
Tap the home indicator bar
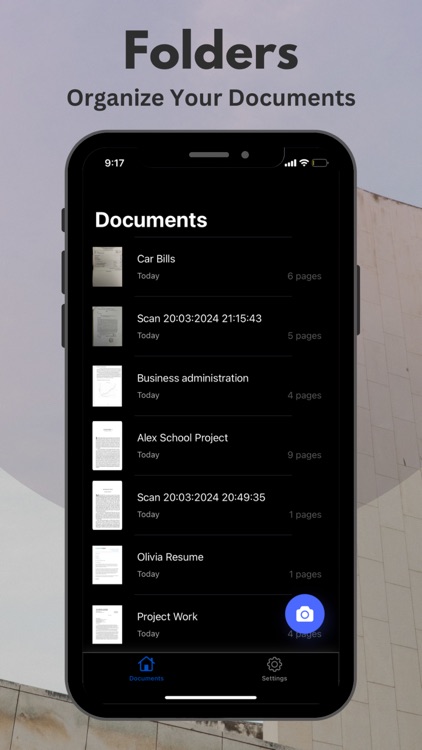tap(211, 697)
